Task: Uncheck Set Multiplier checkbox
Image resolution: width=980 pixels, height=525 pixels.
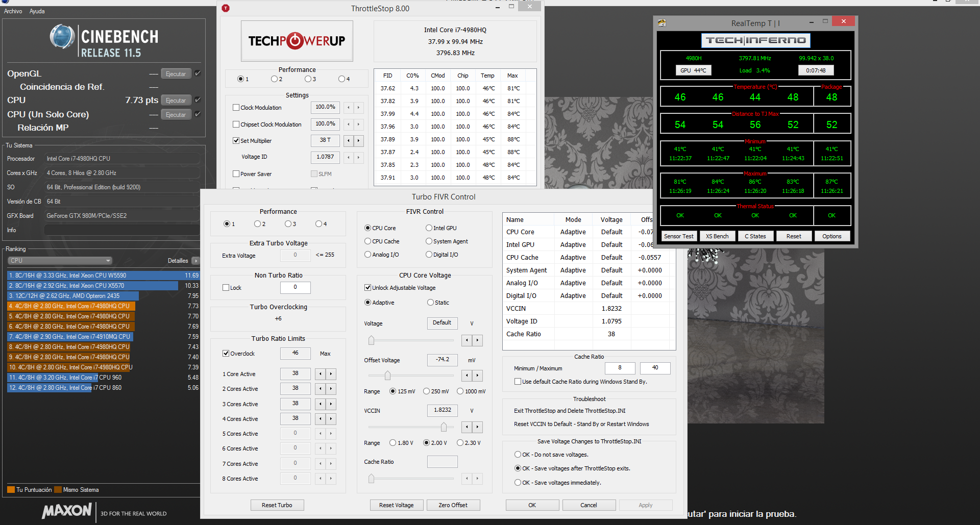Action: [236, 141]
